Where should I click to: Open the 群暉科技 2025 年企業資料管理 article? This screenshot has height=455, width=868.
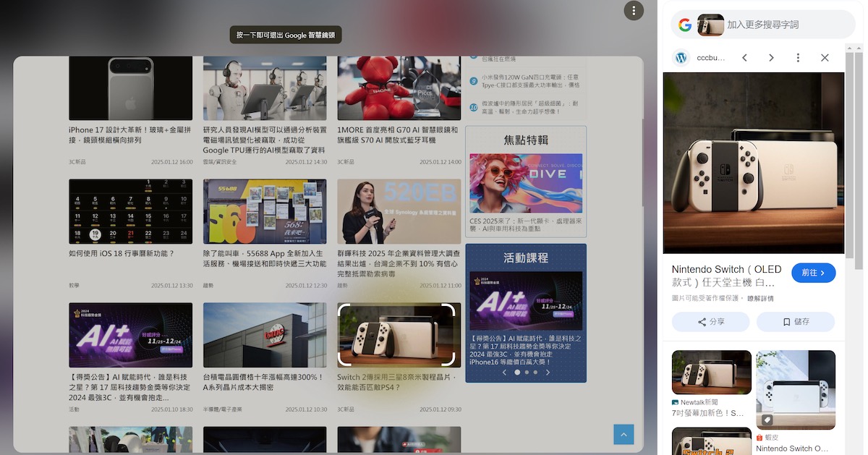click(x=399, y=264)
